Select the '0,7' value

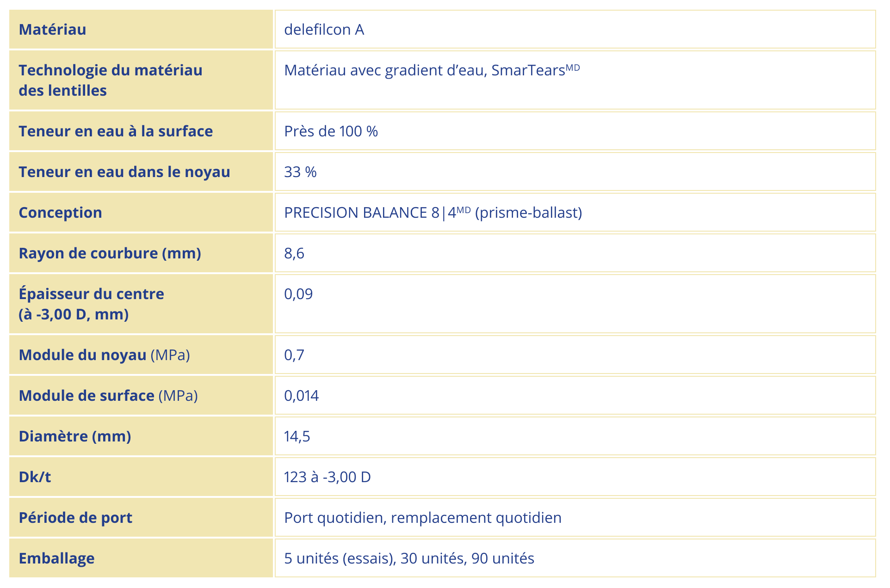[294, 355]
